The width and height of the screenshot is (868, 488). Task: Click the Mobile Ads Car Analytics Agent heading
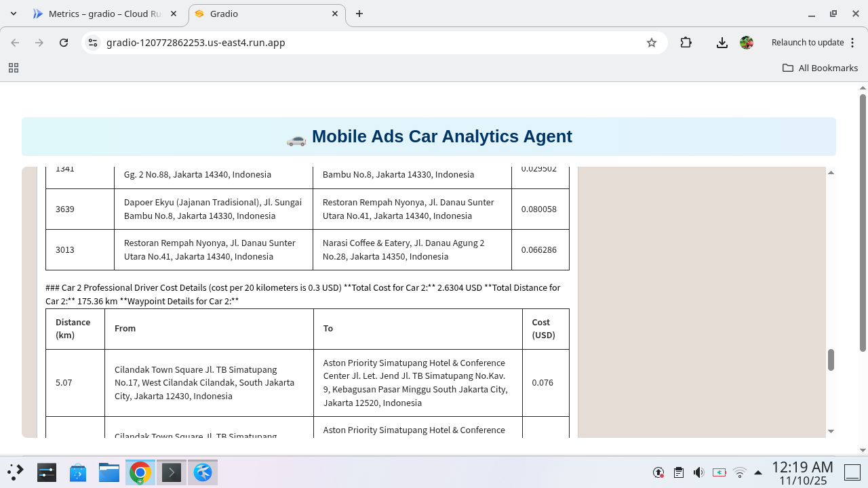(x=429, y=137)
